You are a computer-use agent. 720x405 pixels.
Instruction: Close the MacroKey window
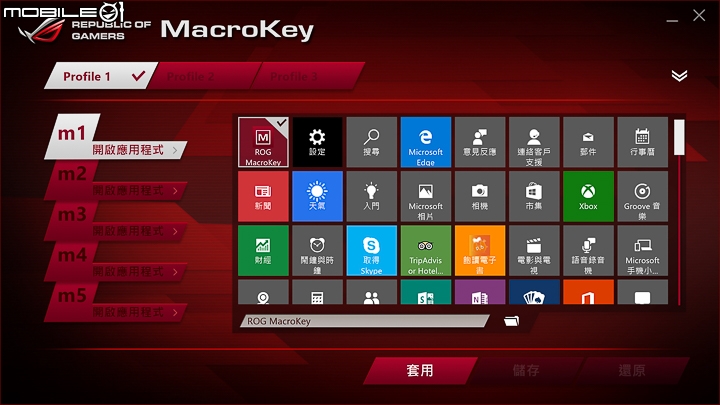coord(699,15)
